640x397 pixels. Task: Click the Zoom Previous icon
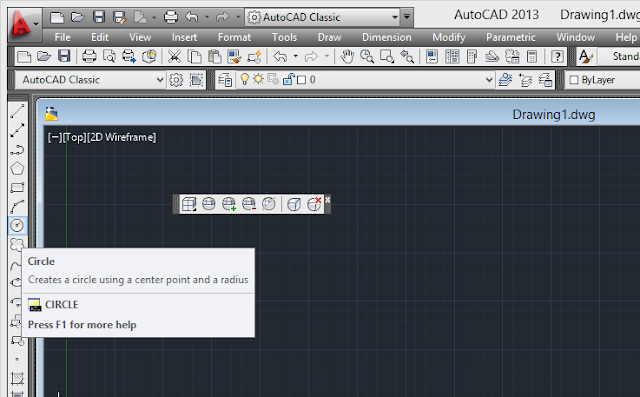click(x=407, y=56)
